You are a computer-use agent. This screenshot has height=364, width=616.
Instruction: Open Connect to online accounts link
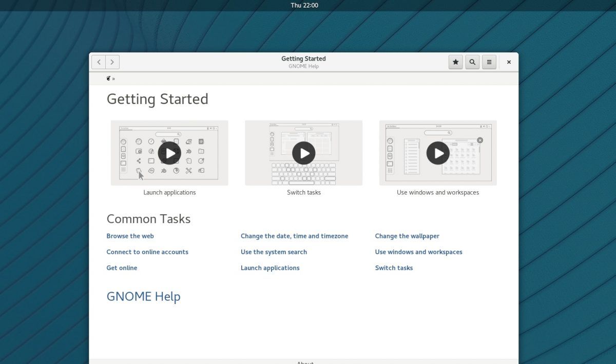[x=147, y=252]
